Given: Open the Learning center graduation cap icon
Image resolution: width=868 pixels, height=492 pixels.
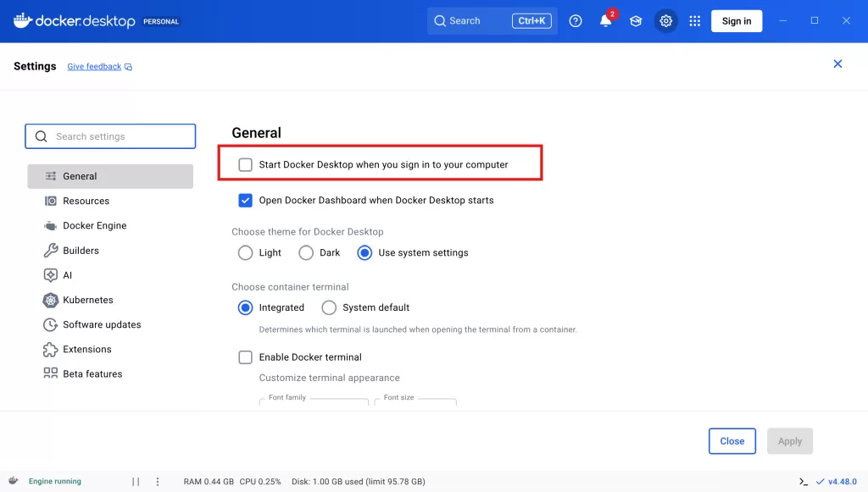Looking at the screenshot, I should (636, 21).
